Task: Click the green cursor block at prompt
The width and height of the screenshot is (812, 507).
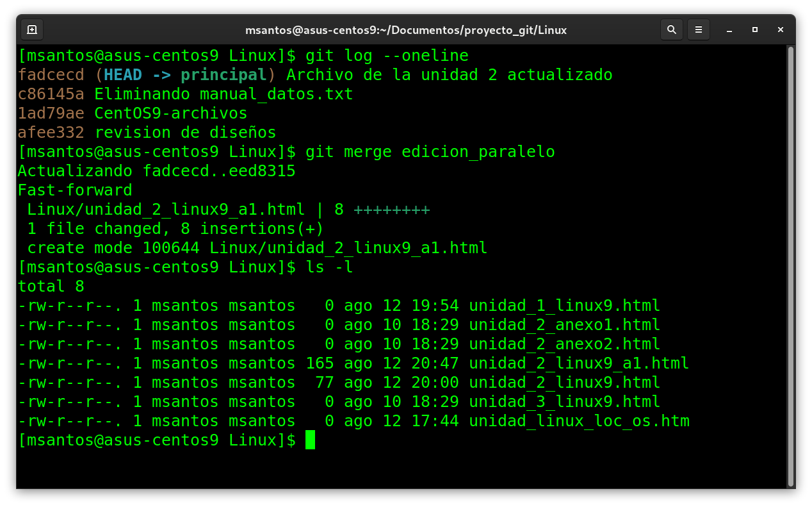Action: tap(310, 440)
